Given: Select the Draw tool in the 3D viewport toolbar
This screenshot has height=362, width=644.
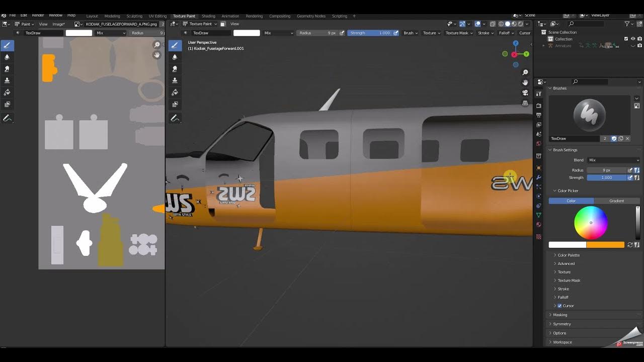Looking at the screenshot, I should [x=175, y=45].
